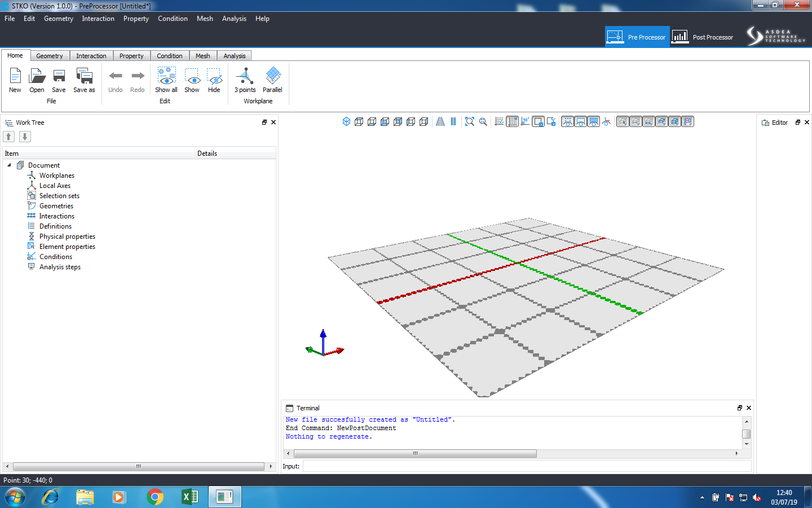Toggle the eye visibility button with blue filled rectangle

[x=593, y=121]
